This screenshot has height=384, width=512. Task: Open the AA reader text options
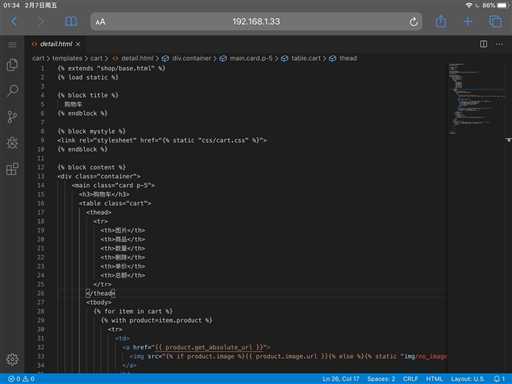pos(100,22)
